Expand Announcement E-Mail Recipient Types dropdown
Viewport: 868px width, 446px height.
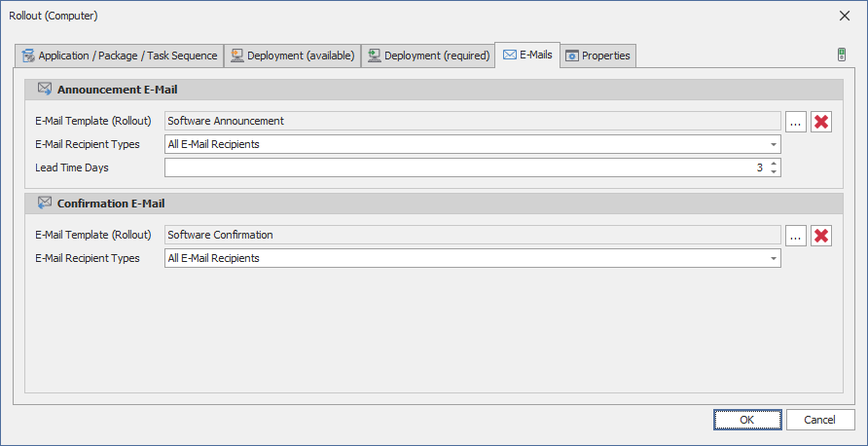pyautogui.click(x=774, y=144)
